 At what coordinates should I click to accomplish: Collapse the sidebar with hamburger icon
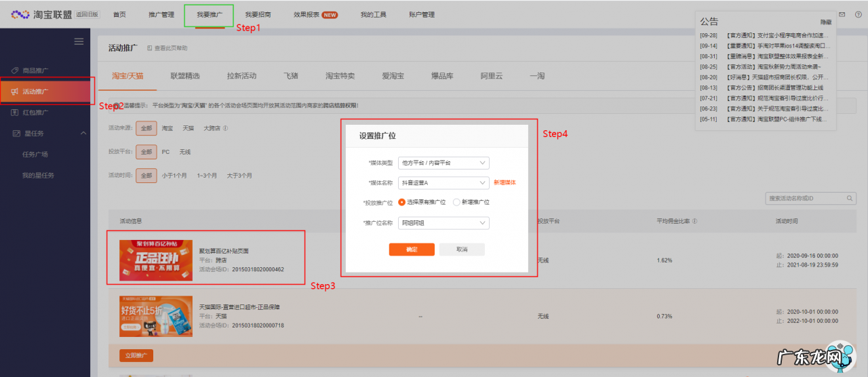79,41
